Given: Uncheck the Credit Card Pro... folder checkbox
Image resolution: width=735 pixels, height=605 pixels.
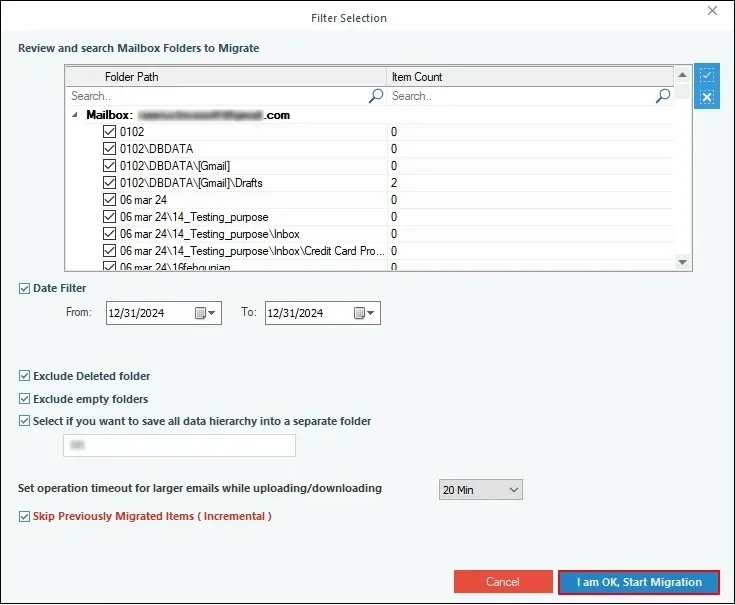Looking at the screenshot, I should [109, 251].
